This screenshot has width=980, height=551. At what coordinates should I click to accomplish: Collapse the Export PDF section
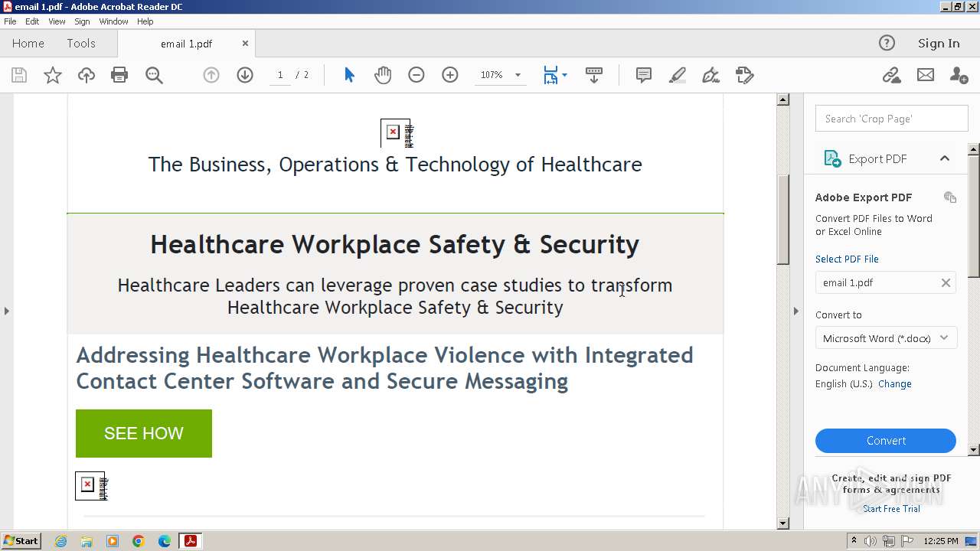pos(945,158)
